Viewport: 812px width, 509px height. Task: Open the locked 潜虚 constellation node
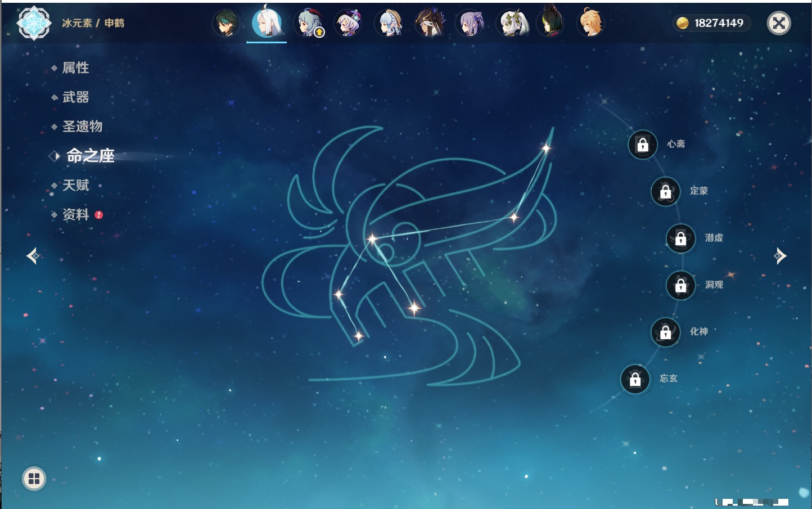[x=681, y=238]
